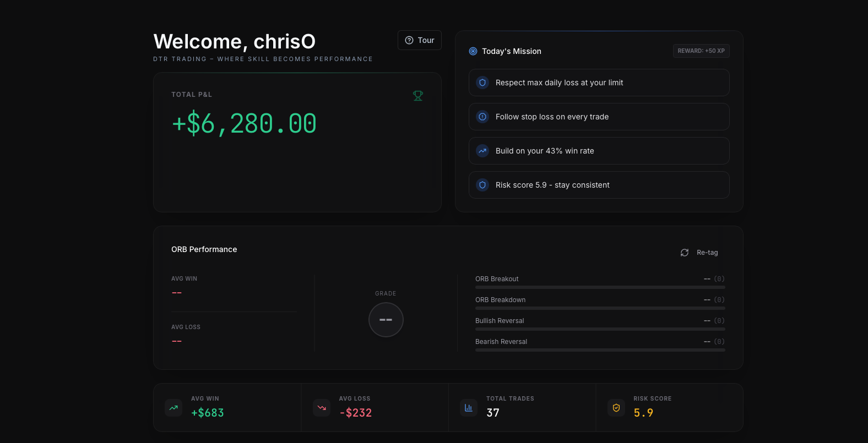Click the 5.9 risk score value
This screenshot has width=868, height=443.
(x=643, y=413)
